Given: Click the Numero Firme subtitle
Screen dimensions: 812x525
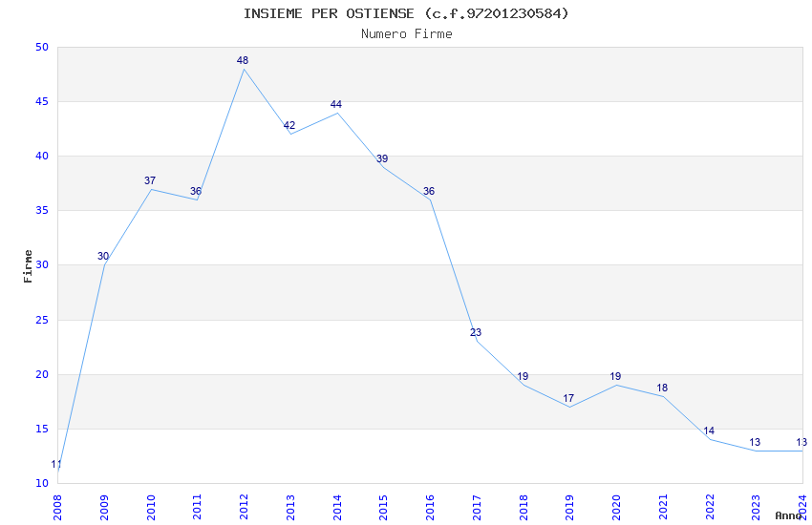Looking at the screenshot, I should (x=407, y=34).
